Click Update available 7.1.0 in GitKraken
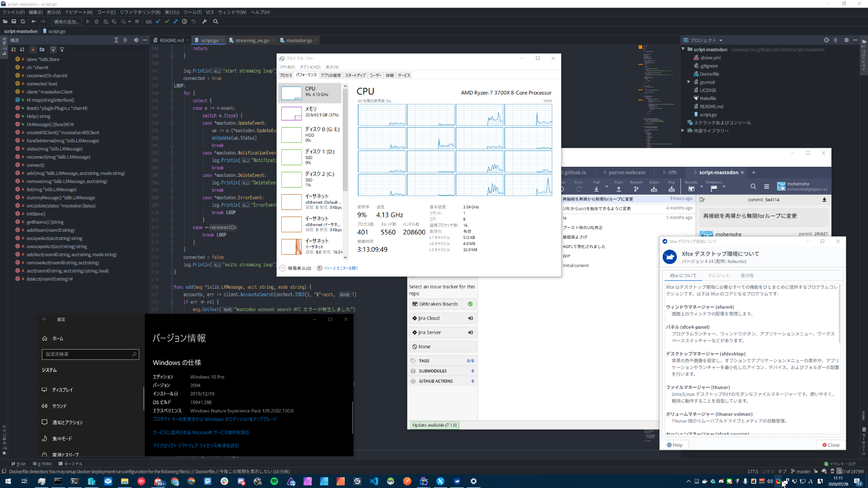Image resolution: width=868 pixels, height=488 pixels. [435, 425]
